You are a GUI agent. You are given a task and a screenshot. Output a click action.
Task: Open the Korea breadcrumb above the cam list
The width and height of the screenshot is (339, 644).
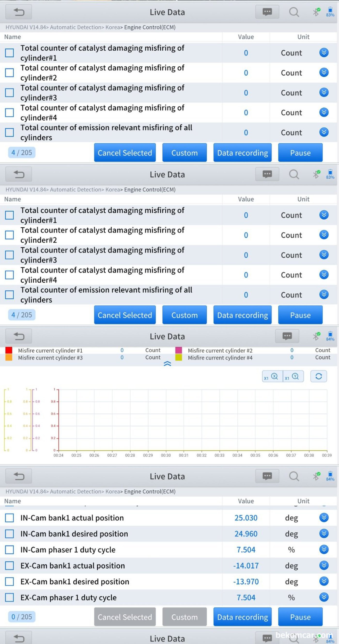113,492
